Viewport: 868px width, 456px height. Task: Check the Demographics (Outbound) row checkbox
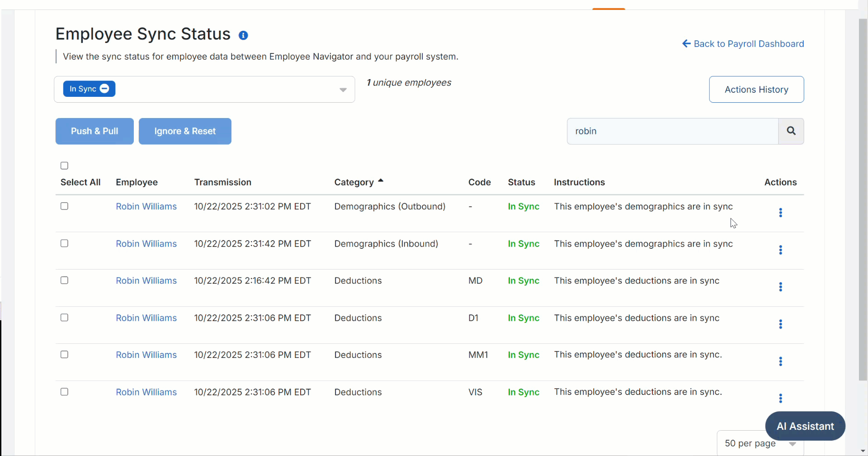[64, 206]
